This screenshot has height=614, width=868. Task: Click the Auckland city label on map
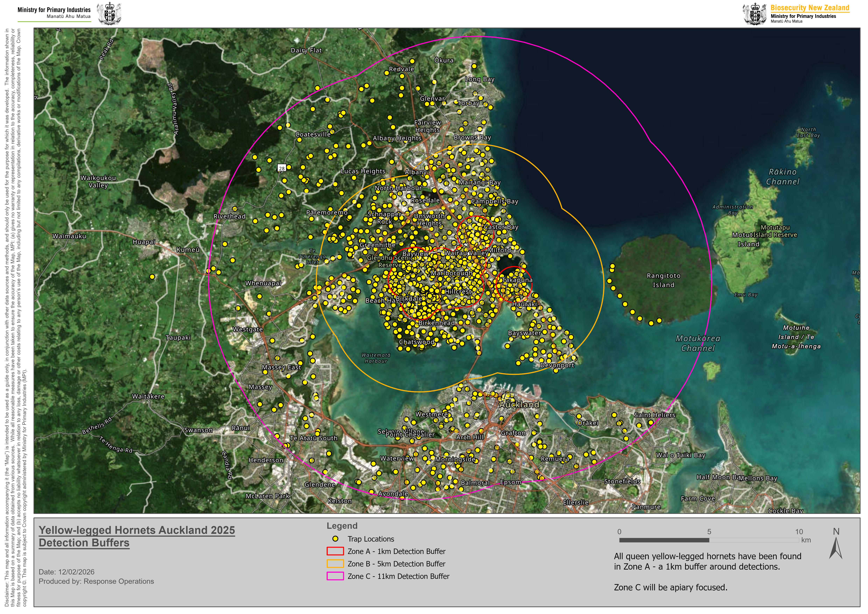tap(519, 404)
